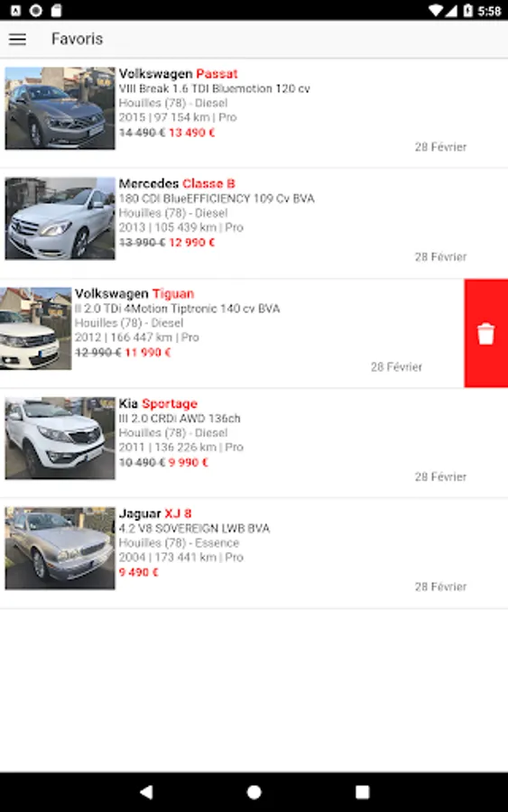Select the Mercedes Classe B listing title
Viewport: 508px width, 812px height.
(177, 183)
